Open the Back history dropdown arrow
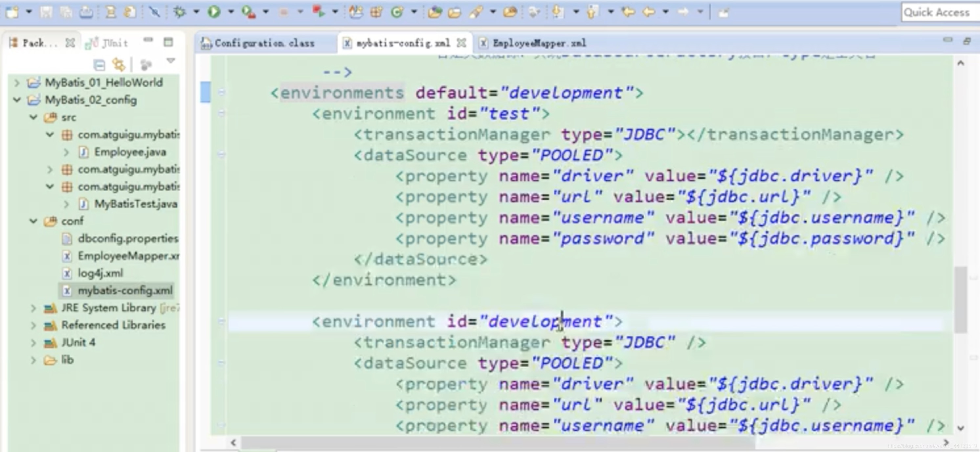The height and width of the screenshot is (452, 980). (666, 12)
